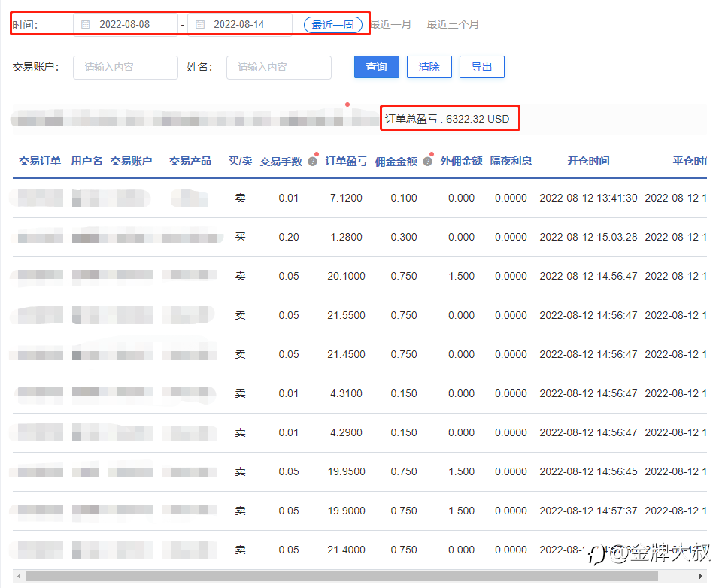Click 1.500 external commission in 20.1000 row

pos(461,276)
